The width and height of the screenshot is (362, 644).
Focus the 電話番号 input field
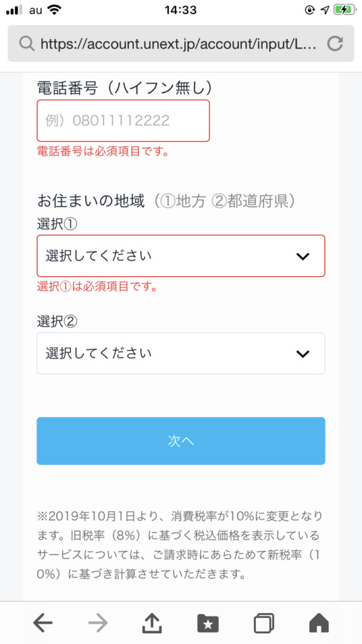pyautogui.click(x=123, y=121)
